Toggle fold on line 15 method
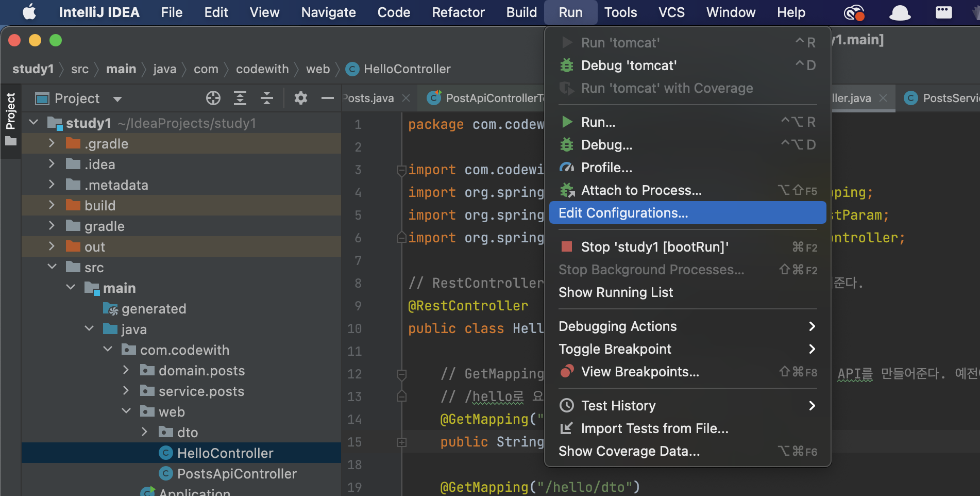Viewport: 980px width, 496px height. [x=402, y=442]
